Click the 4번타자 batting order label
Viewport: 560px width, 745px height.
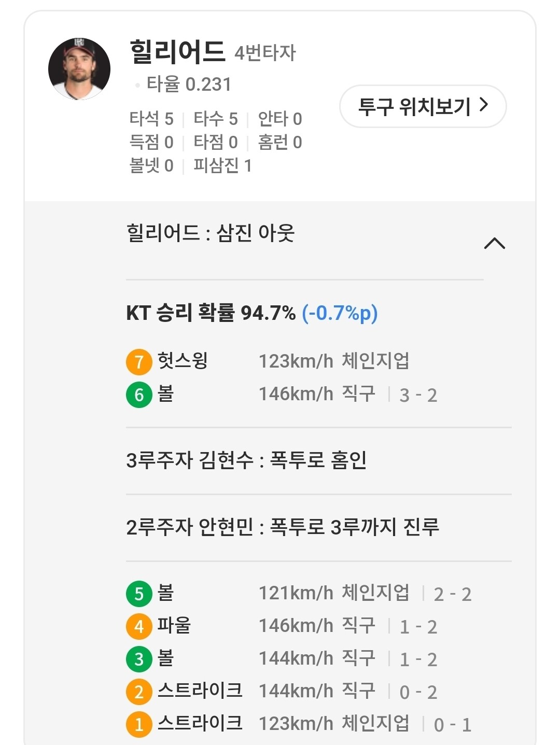(x=265, y=53)
